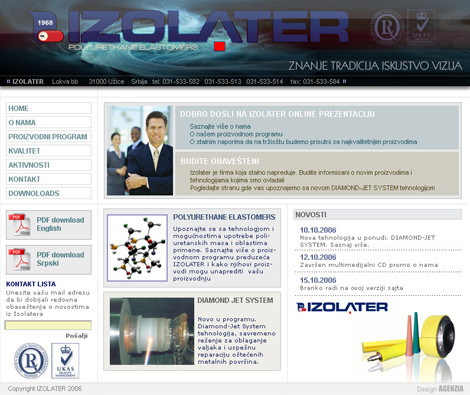
Task: Click the molecule model thumbnail
Action: [137, 248]
